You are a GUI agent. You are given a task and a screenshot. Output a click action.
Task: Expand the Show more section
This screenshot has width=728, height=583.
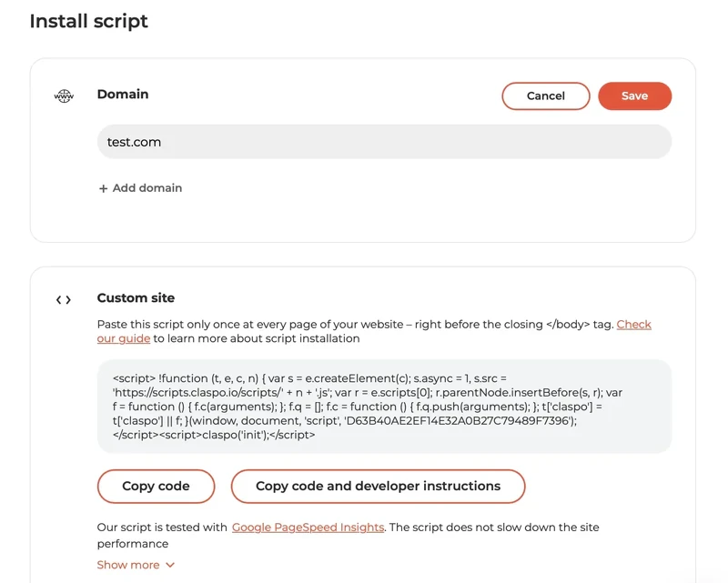128,565
